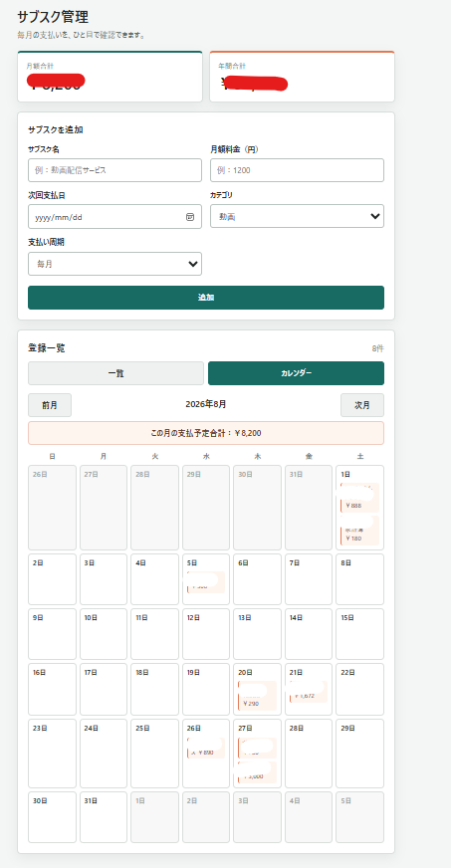This screenshot has width=451, height=868.
Task: Click the ￥290 entry on the 20th
Action: [257, 696]
